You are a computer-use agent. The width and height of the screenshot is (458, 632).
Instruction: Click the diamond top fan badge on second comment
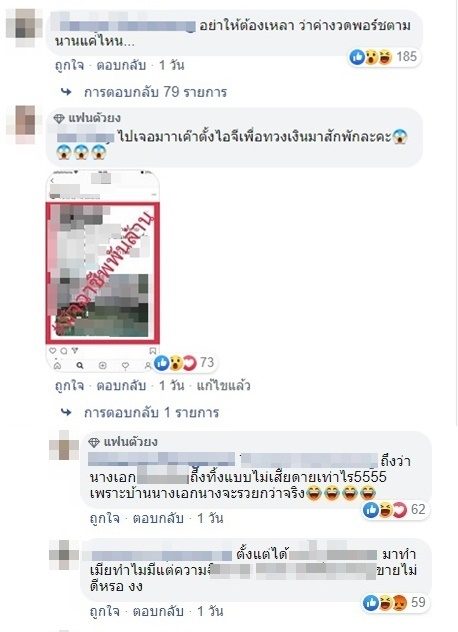pos(59,118)
